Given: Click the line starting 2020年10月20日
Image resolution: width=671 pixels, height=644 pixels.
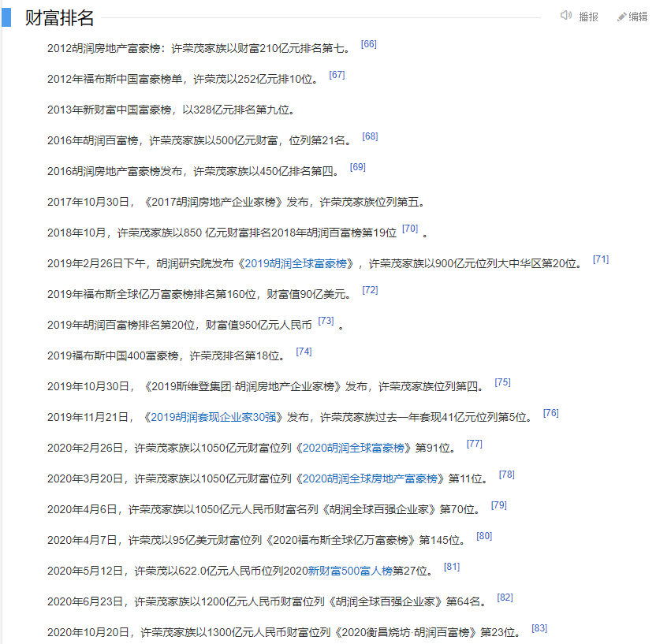Looking at the screenshot, I should 284,632.
